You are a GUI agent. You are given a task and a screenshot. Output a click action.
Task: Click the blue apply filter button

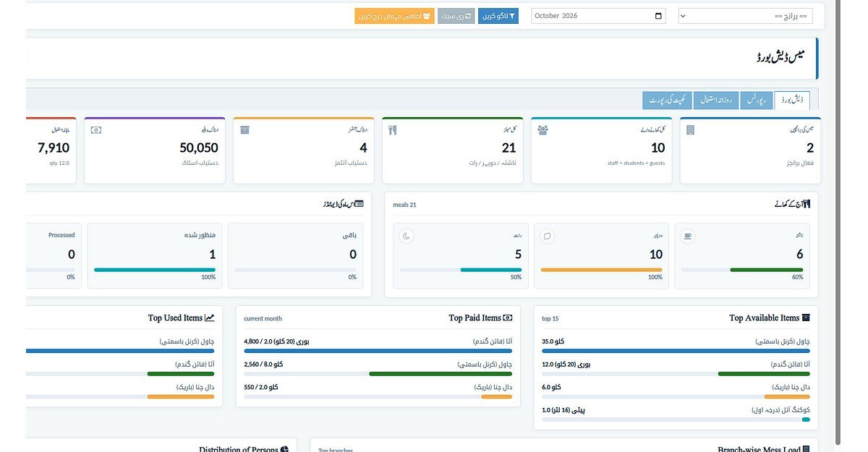click(498, 16)
